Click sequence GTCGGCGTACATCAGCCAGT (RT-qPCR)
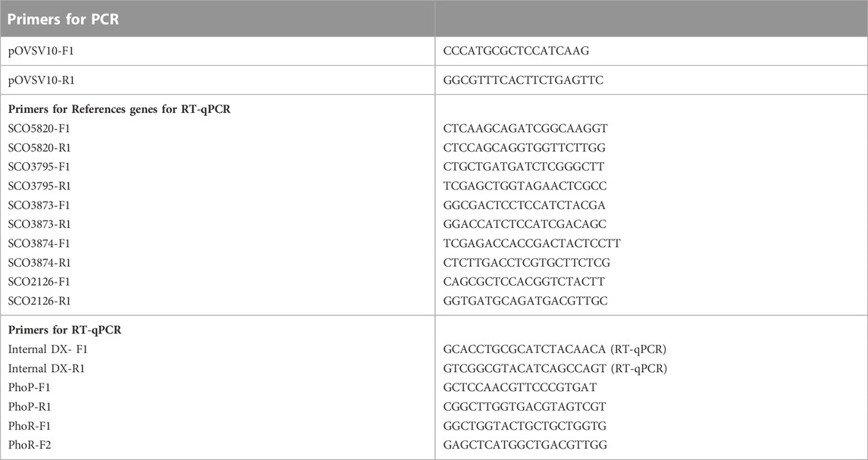This screenshot has width=868, height=460. (x=555, y=368)
